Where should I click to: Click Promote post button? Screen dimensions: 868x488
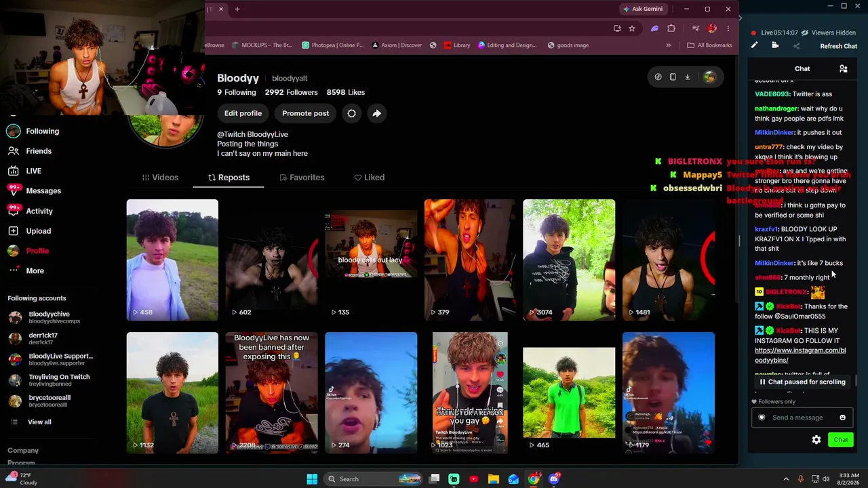[305, 113]
